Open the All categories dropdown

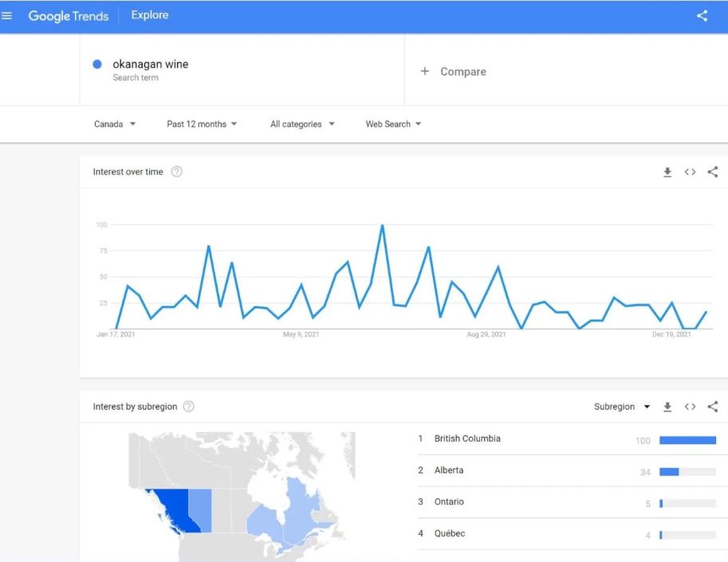click(302, 124)
